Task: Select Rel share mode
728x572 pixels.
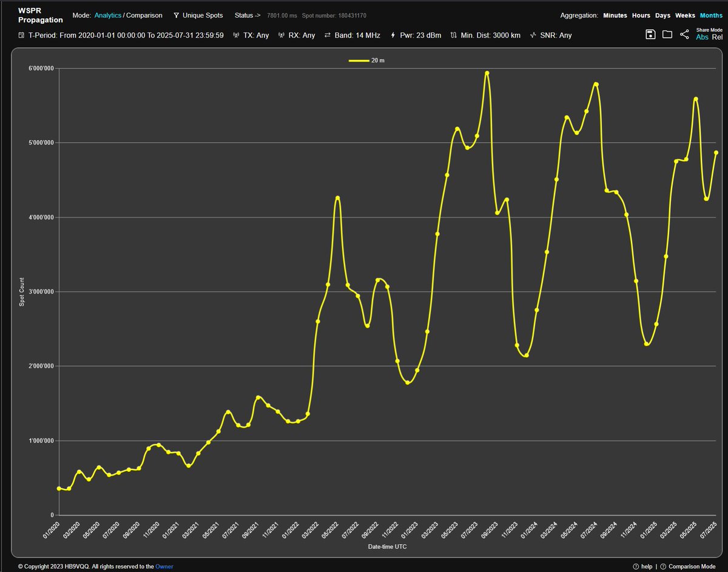Action: coord(717,37)
